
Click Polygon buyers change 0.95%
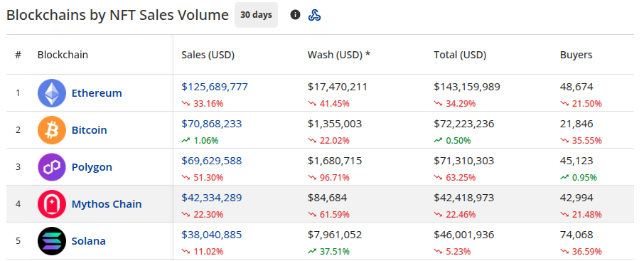(579, 178)
